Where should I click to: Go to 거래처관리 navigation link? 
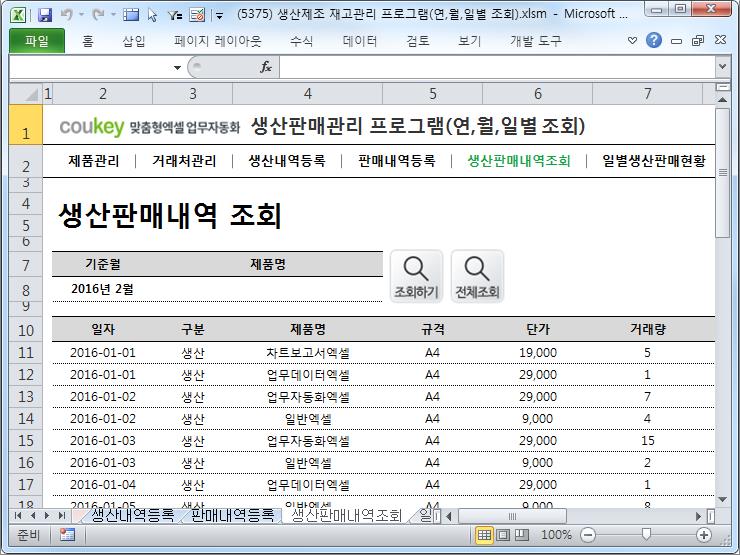[x=184, y=161]
